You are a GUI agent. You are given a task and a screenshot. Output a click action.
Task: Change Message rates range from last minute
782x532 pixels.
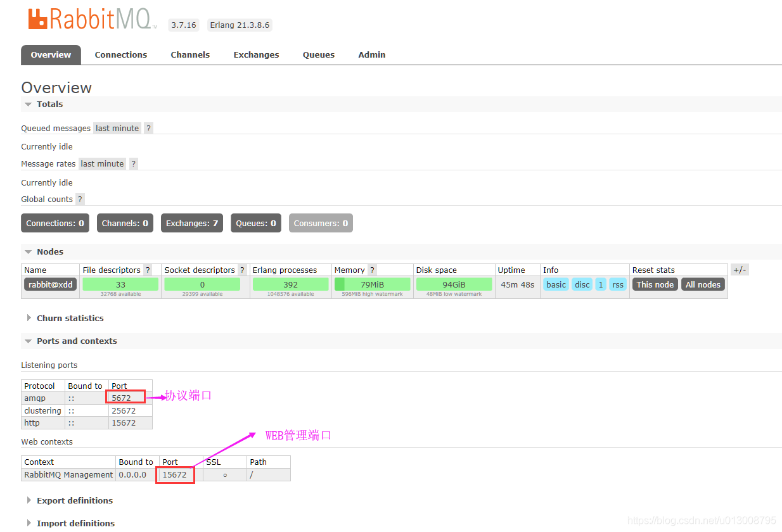click(102, 163)
